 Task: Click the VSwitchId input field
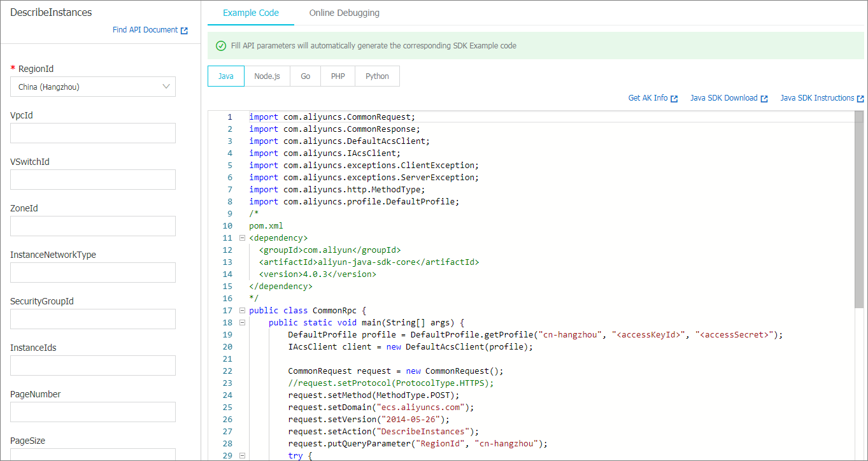[x=93, y=180]
